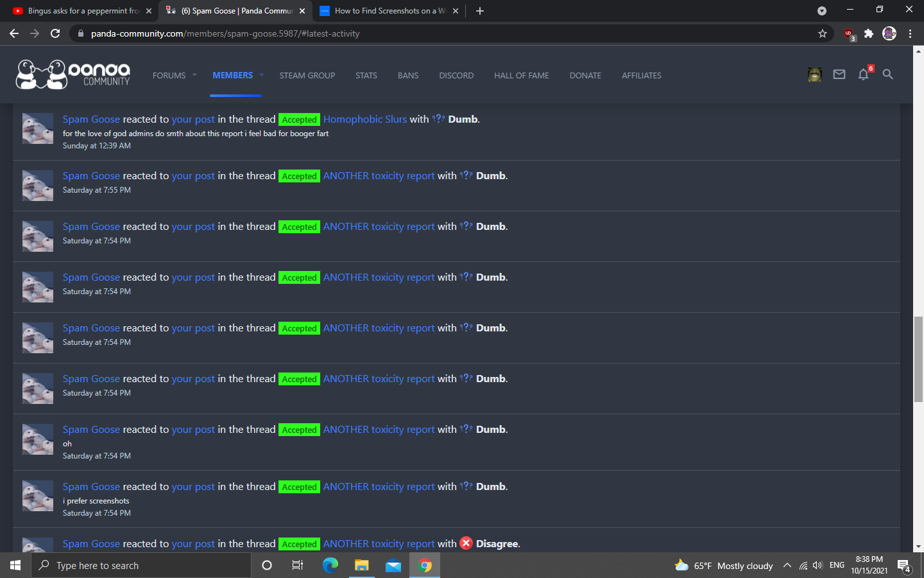This screenshot has width=924, height=578.
Task: Open the Chrome extensions puzzle icon
Action: [869, 33]
